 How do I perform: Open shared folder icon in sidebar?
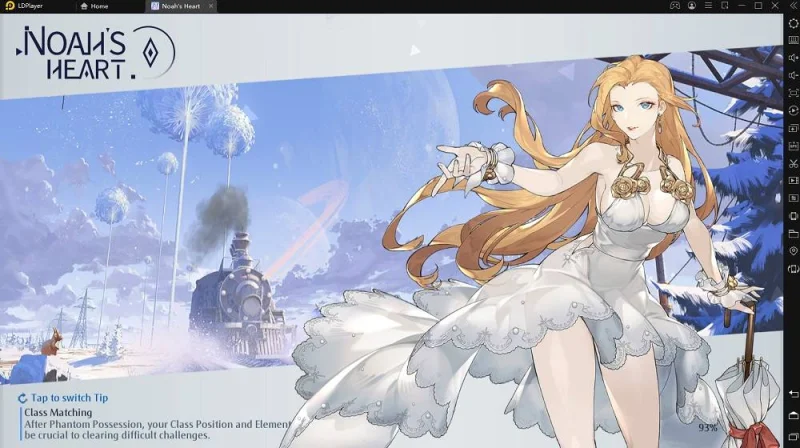pyautogui.click(x=793, y=234)
